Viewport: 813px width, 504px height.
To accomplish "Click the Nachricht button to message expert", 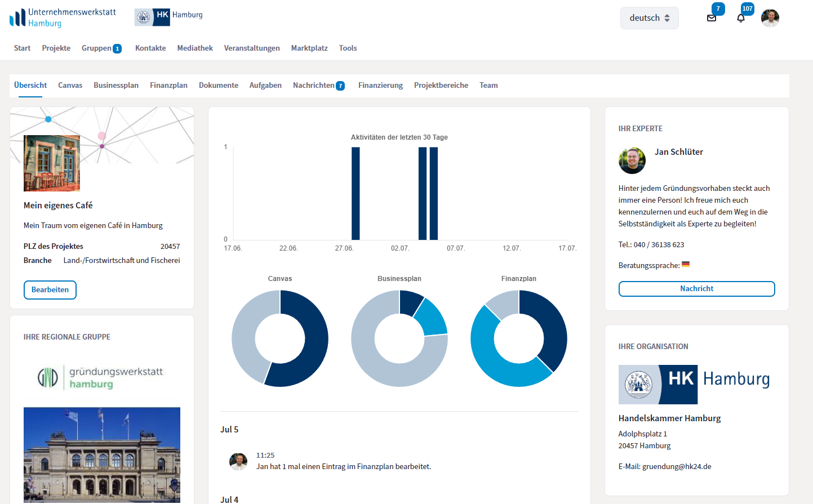I will 696,288.
